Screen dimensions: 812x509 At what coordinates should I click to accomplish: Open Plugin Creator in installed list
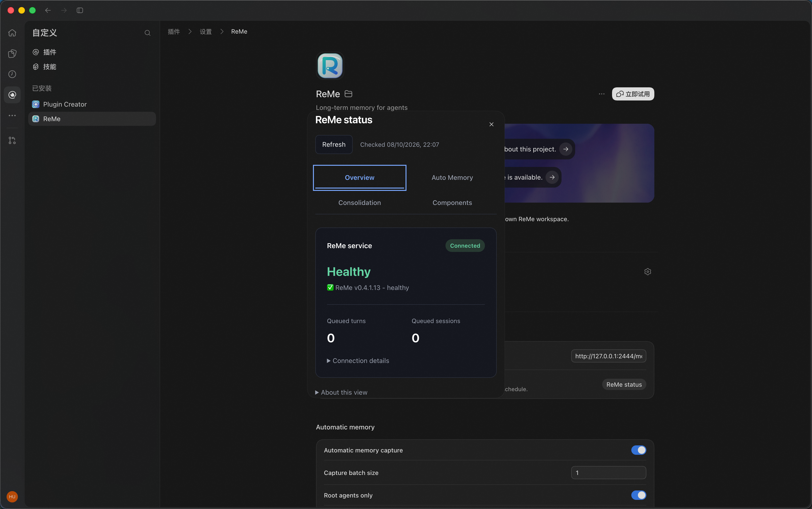(x=92, y=104)
